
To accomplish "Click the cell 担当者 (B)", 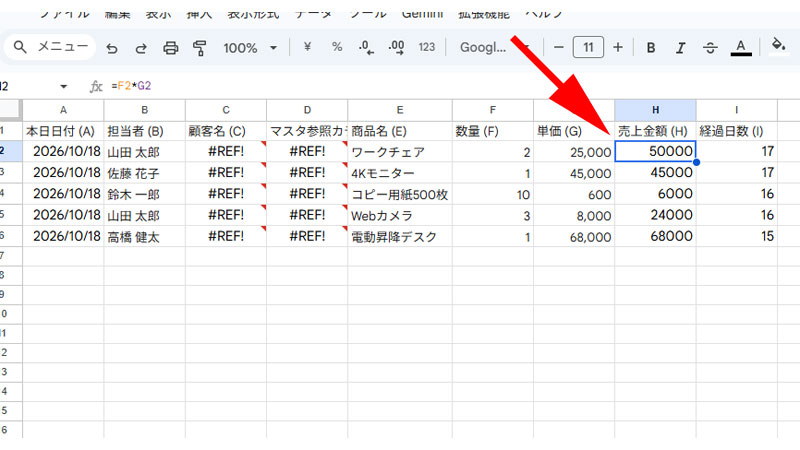I will click(144, 131).
